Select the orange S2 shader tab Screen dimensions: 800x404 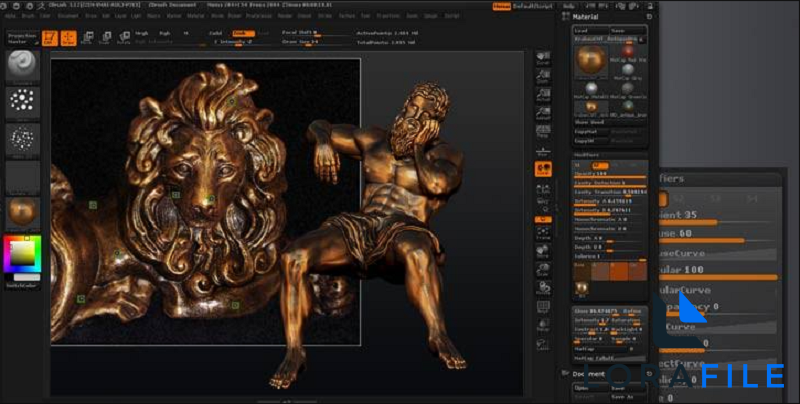(x=599, y=165)
